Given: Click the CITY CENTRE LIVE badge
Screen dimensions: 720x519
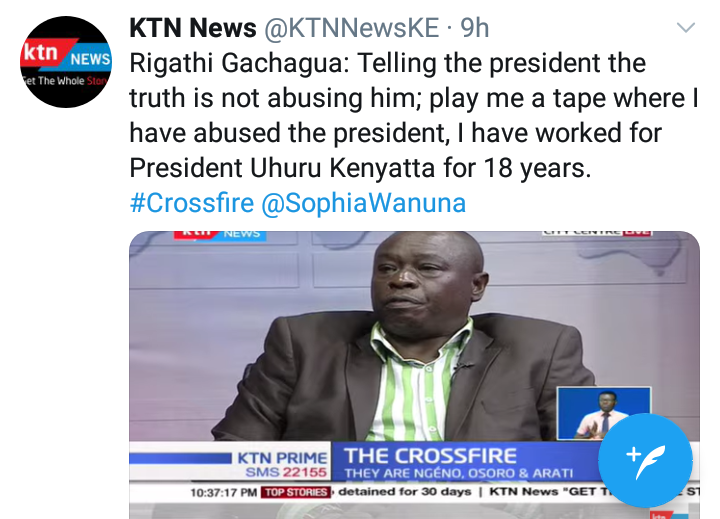Looking at the screenshot, I should point(596,233).
